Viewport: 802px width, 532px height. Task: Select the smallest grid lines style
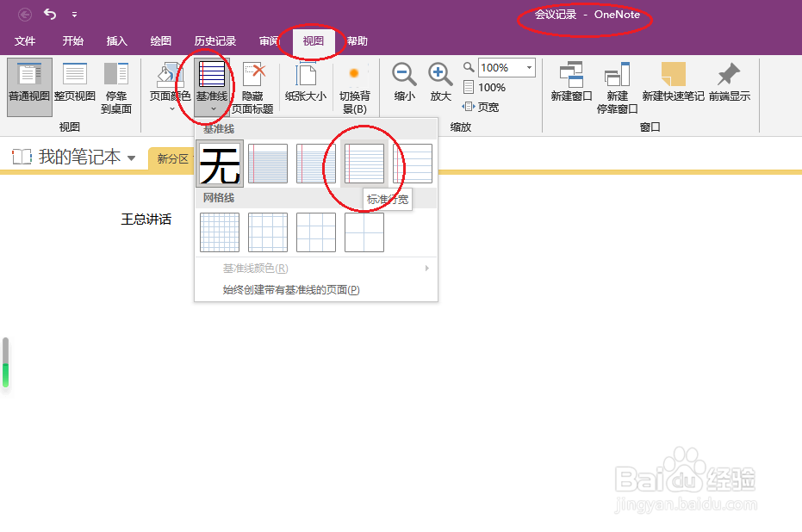point(220,232)
